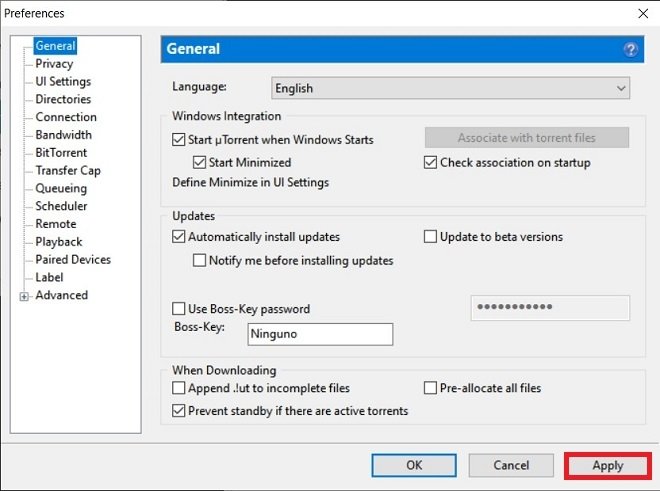Select Scheduler in the tree
Image resolution: width=660 pixels, height=491 pixels.
[61, 206]
